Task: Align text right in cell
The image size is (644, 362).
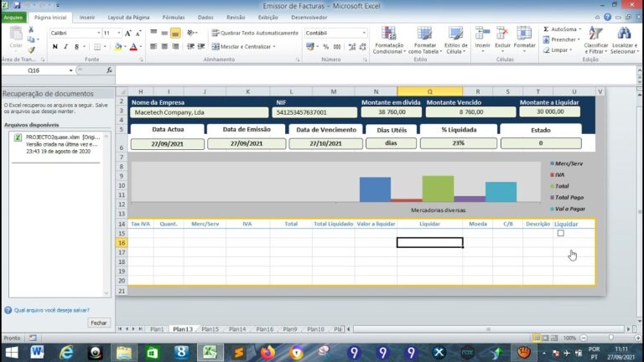Action: click(175, 47)
